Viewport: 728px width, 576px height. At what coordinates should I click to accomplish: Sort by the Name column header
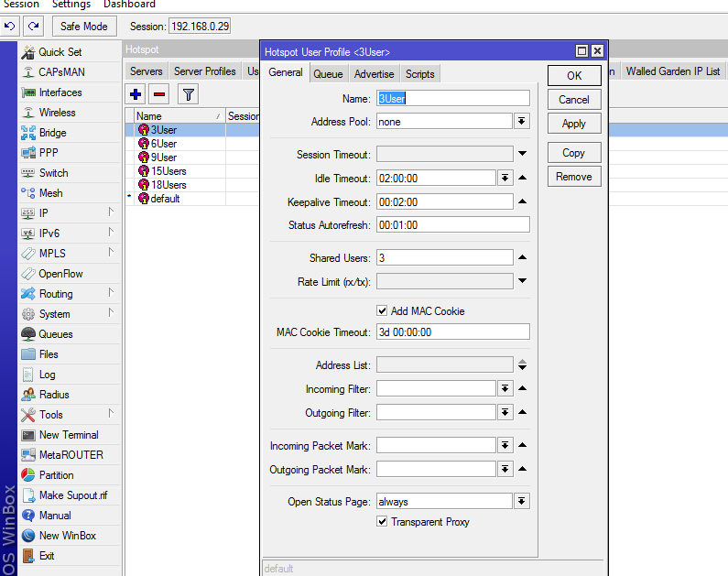pos(179,116)
